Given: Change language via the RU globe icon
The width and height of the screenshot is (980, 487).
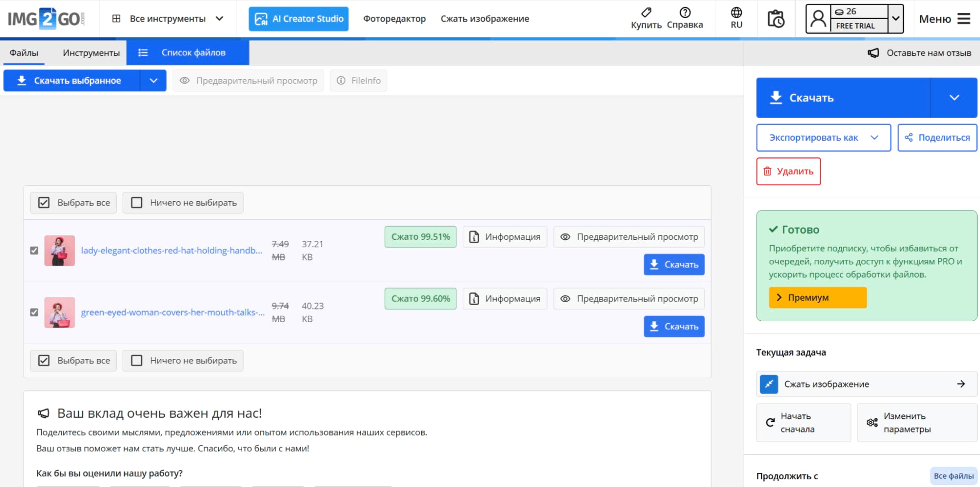Looking at the screenshot, I should point(736,12).
